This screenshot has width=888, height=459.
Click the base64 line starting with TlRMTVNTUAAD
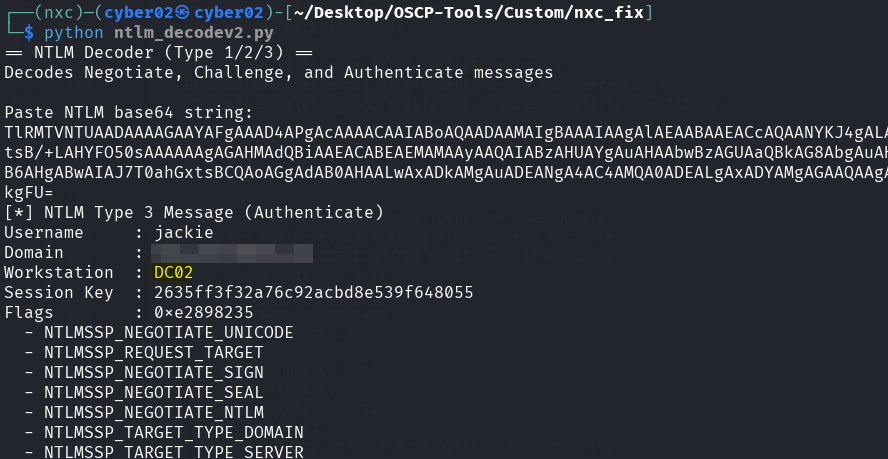(x=440, y=132)
